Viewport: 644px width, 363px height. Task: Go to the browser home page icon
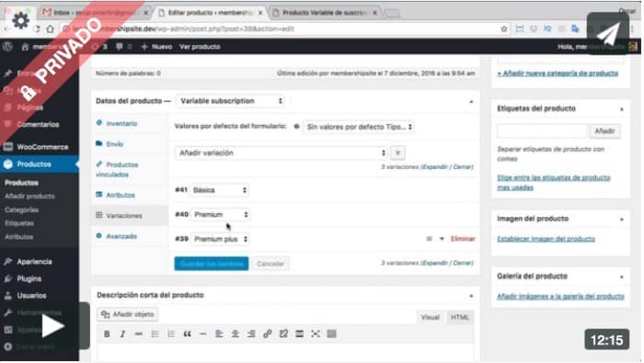coord(50,28)
